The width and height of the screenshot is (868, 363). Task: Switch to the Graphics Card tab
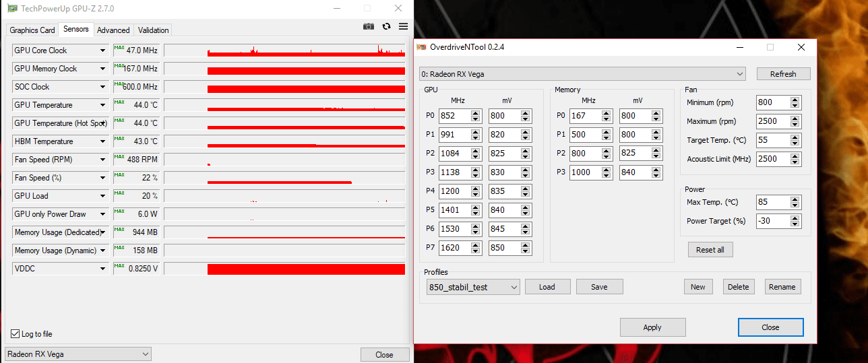pyautogui.click(x=32, y=30)
